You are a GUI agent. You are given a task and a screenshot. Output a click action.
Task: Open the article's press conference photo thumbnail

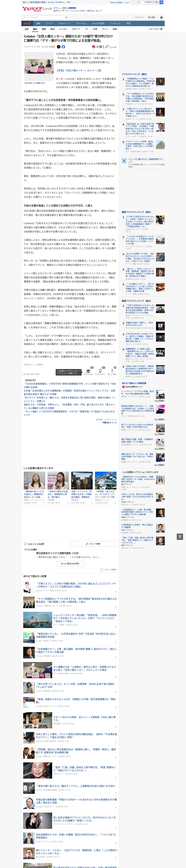click(x=39, y=66)
